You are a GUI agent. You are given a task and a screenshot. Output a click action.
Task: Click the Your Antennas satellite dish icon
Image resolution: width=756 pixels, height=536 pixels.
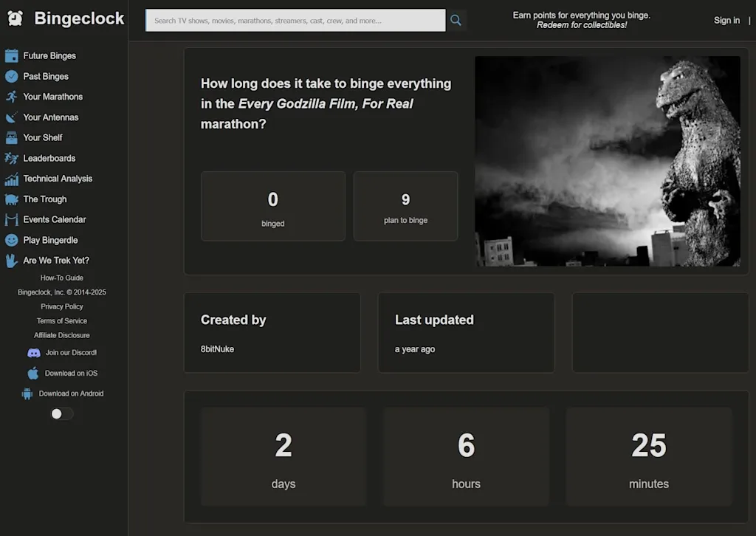pos(12,117)
